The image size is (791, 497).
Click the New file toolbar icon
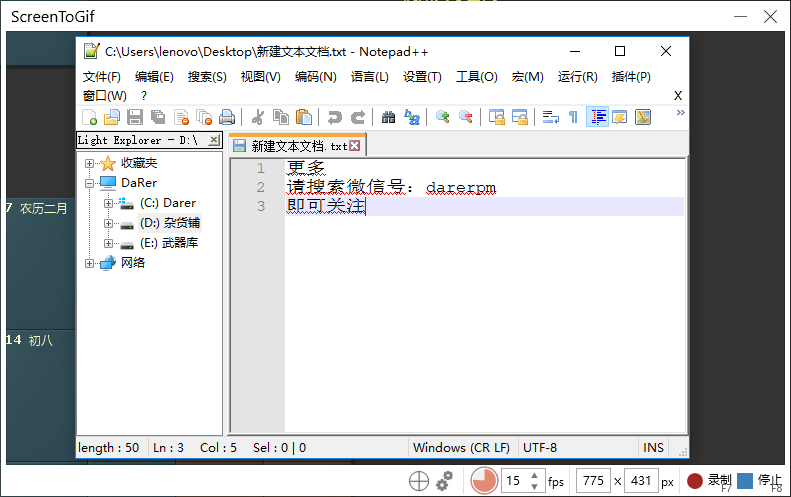pyautogui.click(x=90, y=117)
